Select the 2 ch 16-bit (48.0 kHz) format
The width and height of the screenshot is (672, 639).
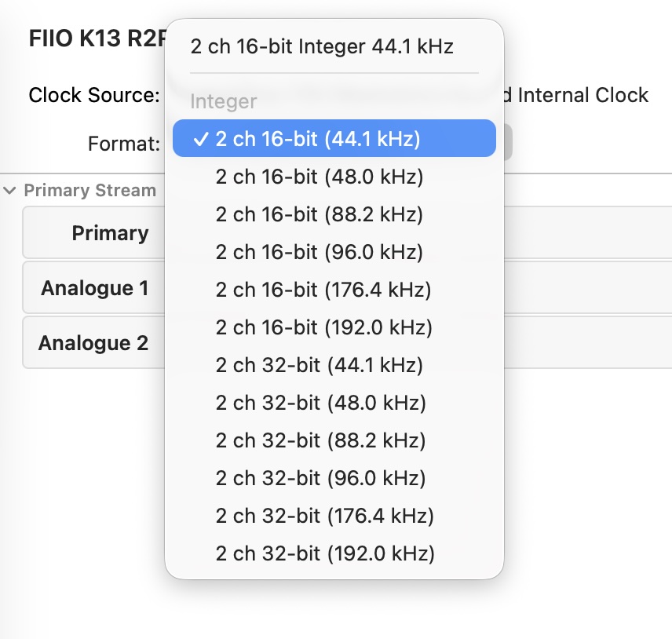tap(318, 177)
